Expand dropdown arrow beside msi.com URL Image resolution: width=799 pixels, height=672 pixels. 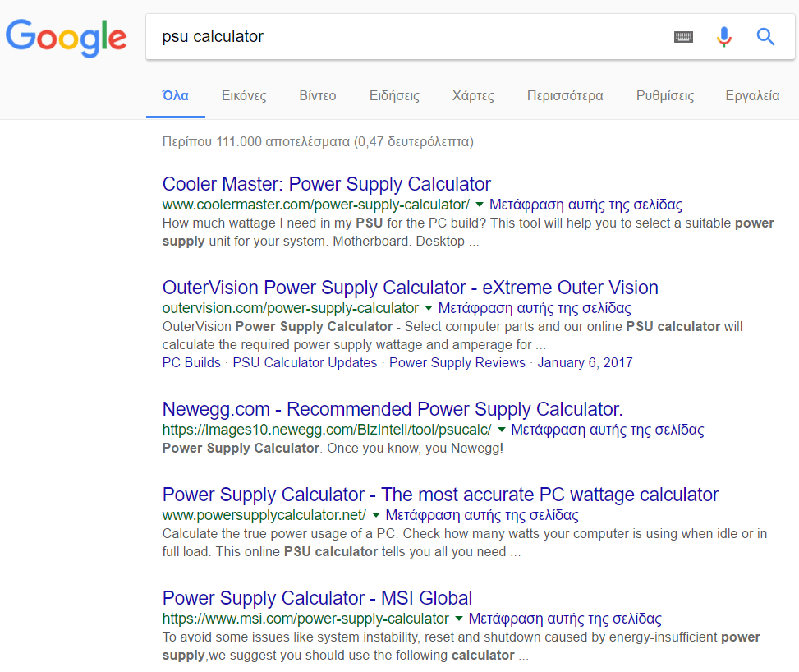(458, 619)
